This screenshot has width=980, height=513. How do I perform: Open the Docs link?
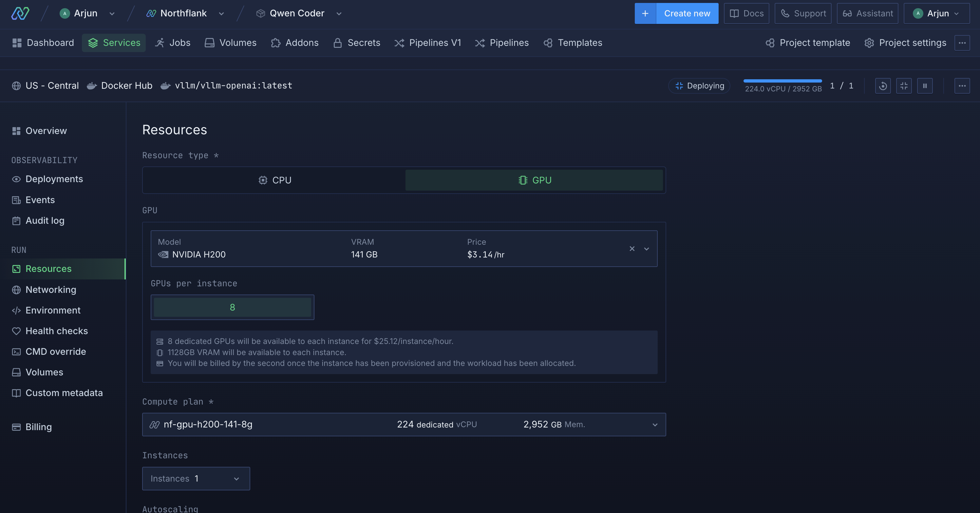(x=746, y=13)
